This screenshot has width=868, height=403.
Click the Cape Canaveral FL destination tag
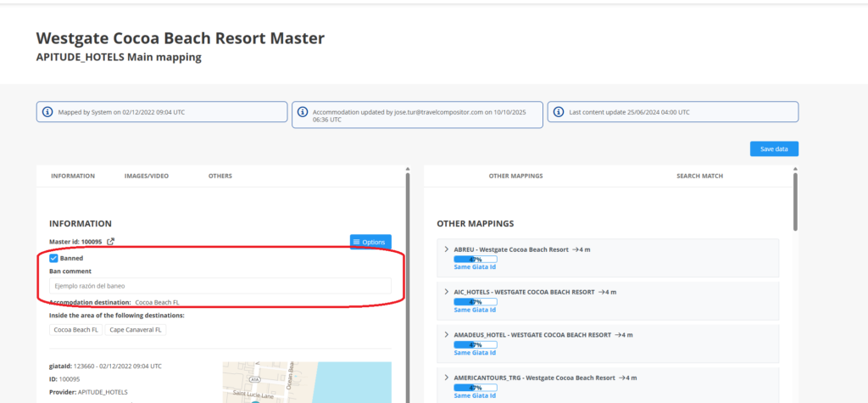tap(136, 329)
